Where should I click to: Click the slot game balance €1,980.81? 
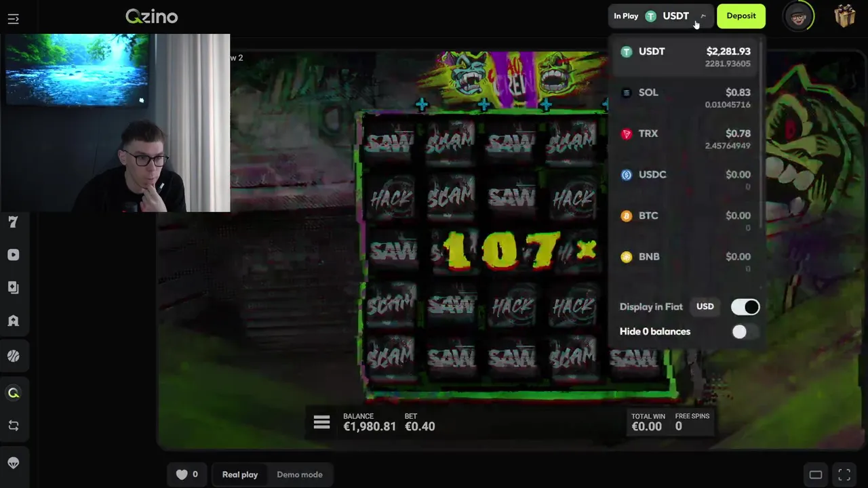coord(370,426)
